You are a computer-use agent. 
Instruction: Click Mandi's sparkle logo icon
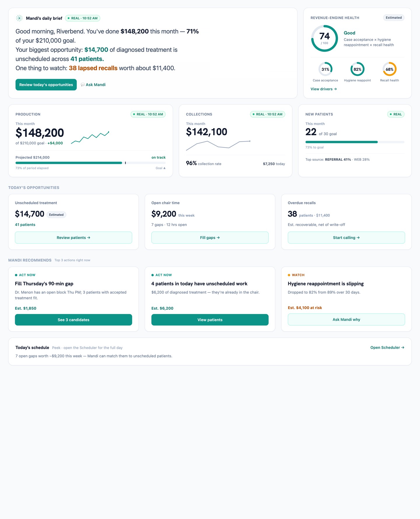click(x=19, y=18)
